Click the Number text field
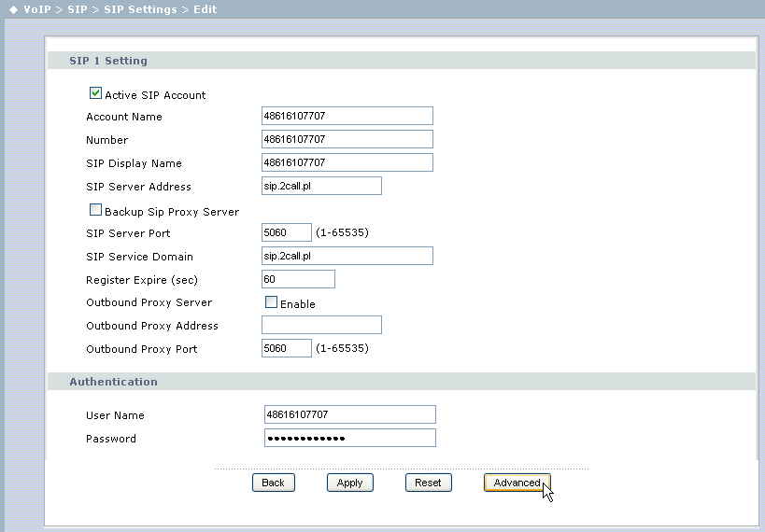 tap(347, 139)
